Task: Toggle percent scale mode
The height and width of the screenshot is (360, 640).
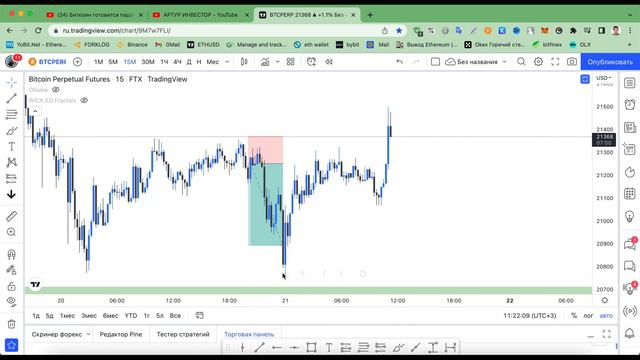Action: [574, 316]
